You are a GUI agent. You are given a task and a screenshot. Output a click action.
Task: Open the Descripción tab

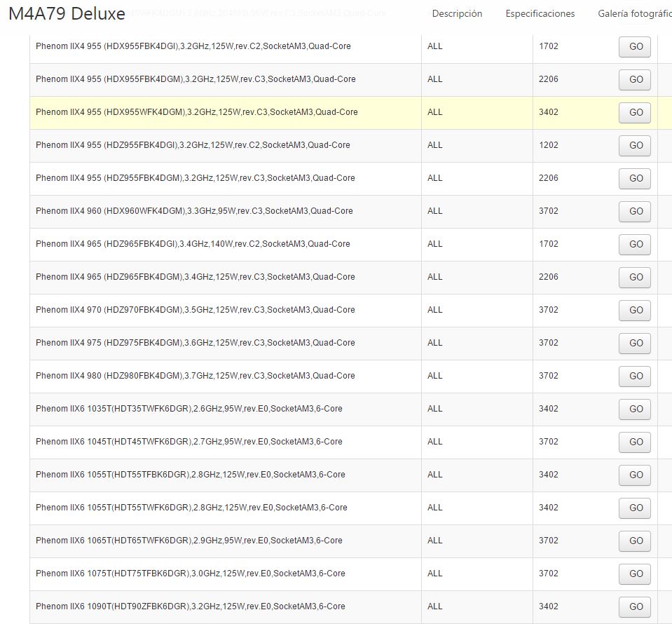coord(457,14)
